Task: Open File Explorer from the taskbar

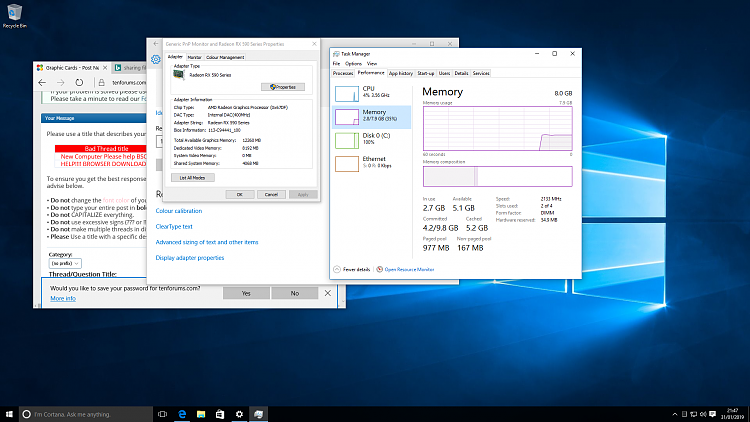Action: point(201,414)
